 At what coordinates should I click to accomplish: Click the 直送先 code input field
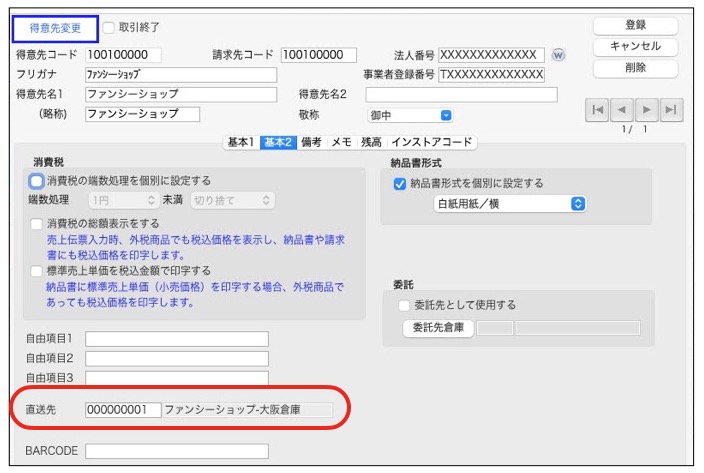tap(122, 409)
